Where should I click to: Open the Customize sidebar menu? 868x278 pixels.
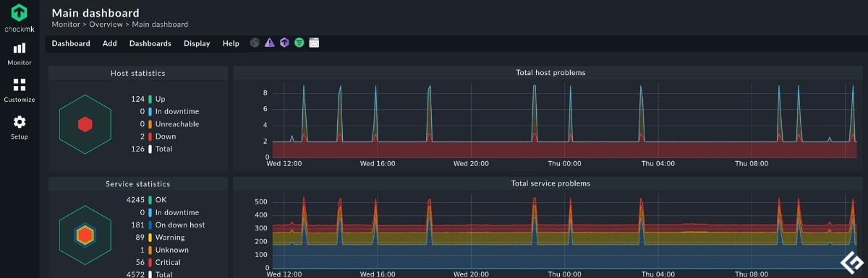(x=20, y=90)
